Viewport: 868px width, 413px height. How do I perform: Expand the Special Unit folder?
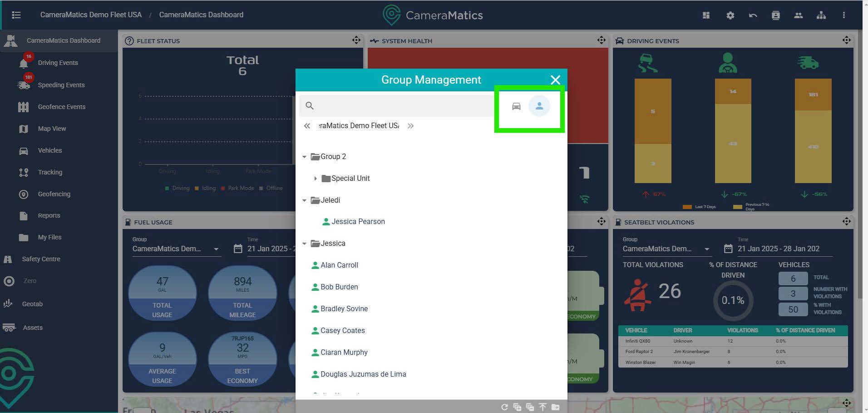(x=315, y=179)
